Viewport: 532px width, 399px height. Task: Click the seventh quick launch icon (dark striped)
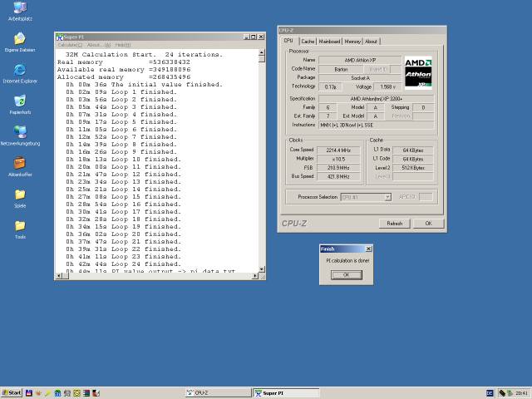pos(86,393)
